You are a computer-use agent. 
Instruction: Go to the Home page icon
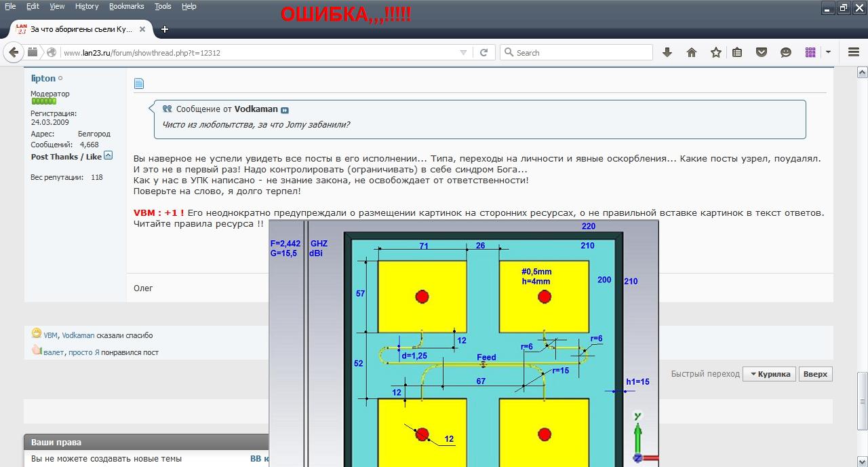[x=692, y=52]
